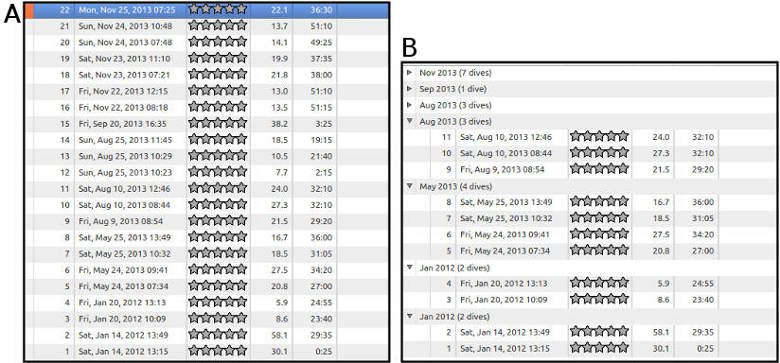Click dive 5's star rating in panel A
The height and width of the screenshot is (363, 780).
coord(218,286)
